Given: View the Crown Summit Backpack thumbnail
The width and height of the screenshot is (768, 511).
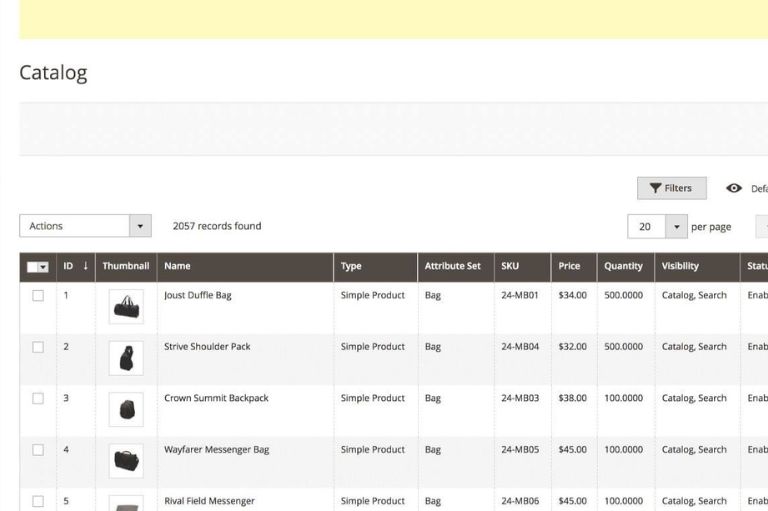Looking at the screenshot, I should click(x=126, y=409).
